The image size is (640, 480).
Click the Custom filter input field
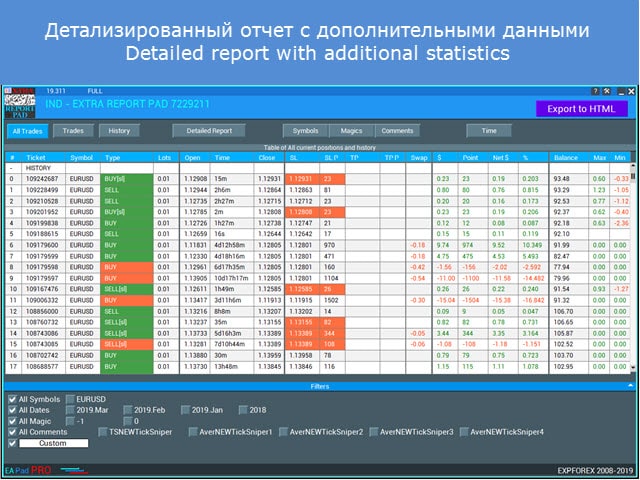[x=53, y=443]
